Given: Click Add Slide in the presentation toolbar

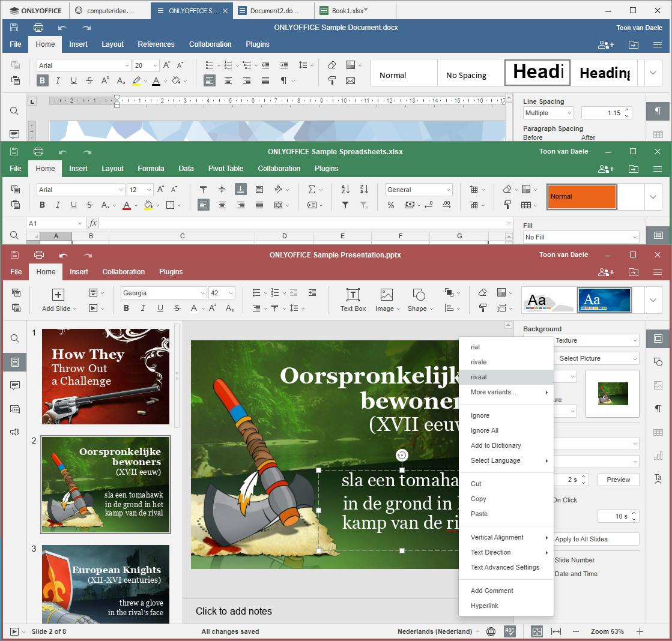Looking at the screenshot, I should click(x=58, y=299).
